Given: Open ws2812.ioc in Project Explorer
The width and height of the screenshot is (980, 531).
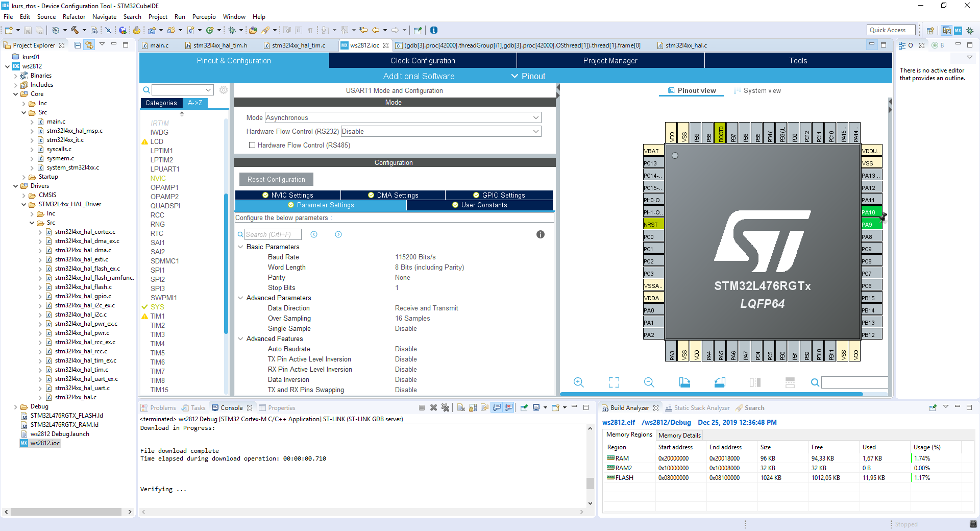Looking at the screenshot, I should pyautogui.click(x=45, y=443).
